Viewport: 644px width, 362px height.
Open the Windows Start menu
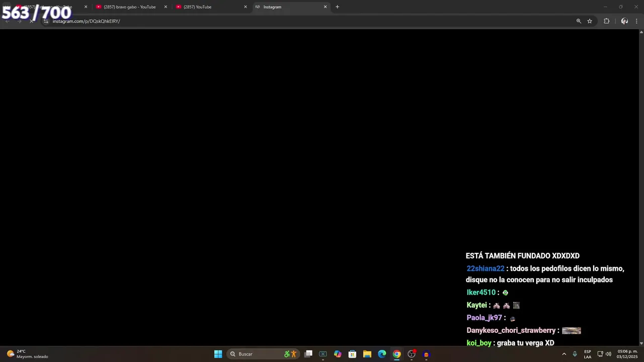(218, 354)
